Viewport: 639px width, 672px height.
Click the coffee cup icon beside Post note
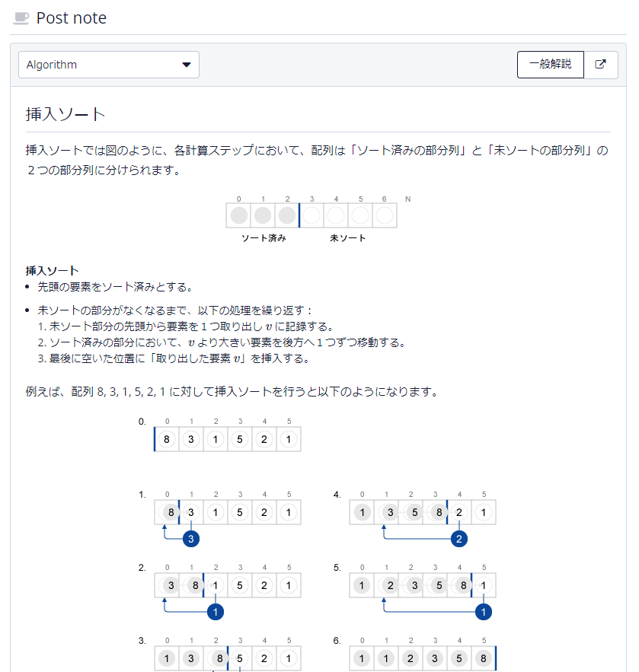tap(21, 18)
